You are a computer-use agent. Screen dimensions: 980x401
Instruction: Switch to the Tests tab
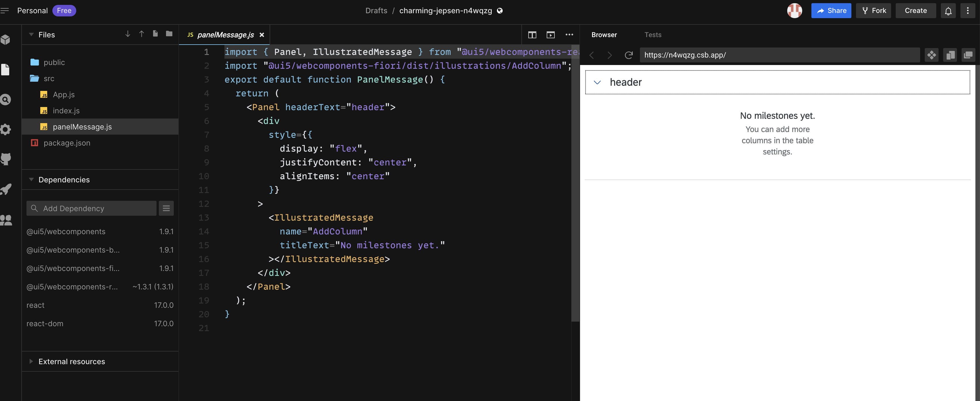coord(653,35)
